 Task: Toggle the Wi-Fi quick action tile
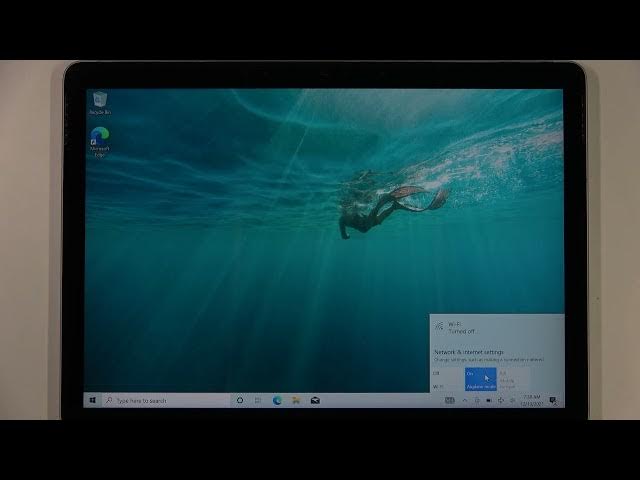(446, 378)
